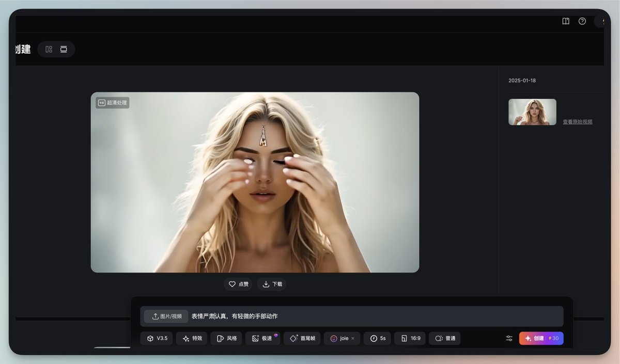Click into the prompt text field
The image size is (620, 364).
(x=351, y=316)
